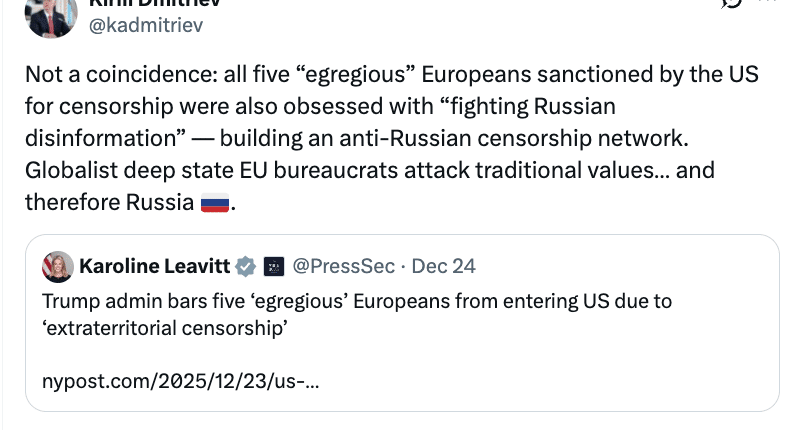Open Karoline Leavitt's small avatar
800x430 pixels.
click(x=58, y=266)
